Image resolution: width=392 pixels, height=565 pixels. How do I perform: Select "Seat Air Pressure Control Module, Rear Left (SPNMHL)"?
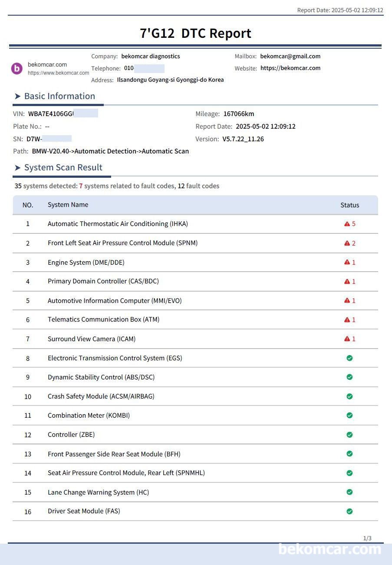(126, 473)
